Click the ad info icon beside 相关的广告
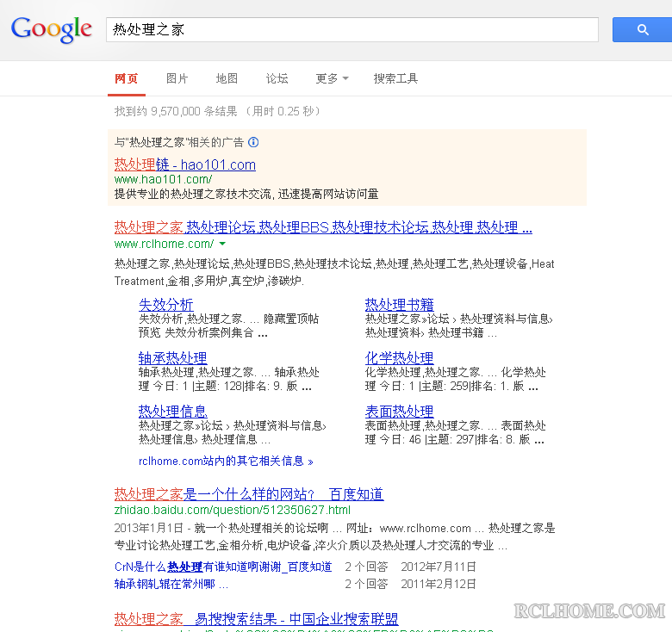The height and width of the screenshot is (632, 672). pyautogui.click(x=253, y=142)
